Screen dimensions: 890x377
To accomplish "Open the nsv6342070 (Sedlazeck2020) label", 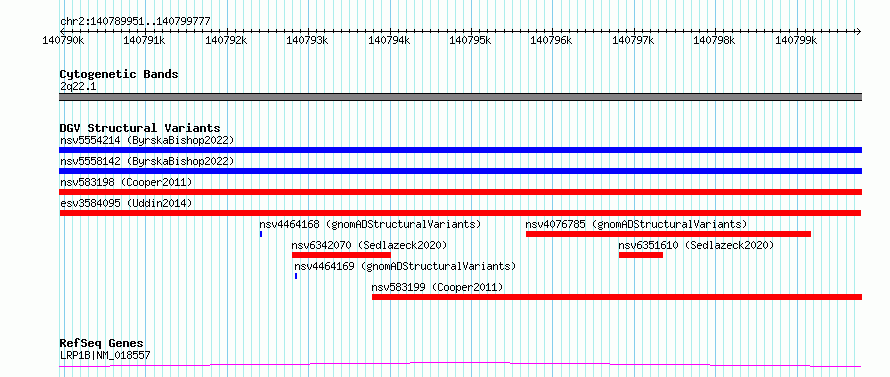I will pos(370,245).
